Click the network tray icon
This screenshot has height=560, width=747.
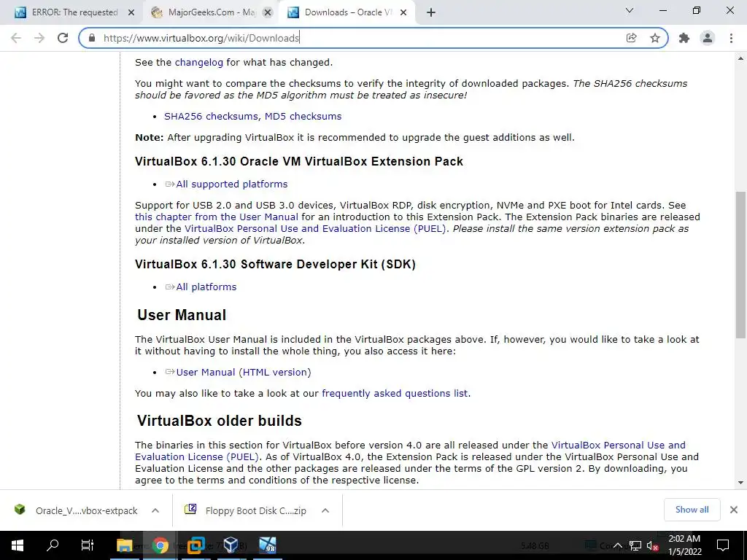635,545
